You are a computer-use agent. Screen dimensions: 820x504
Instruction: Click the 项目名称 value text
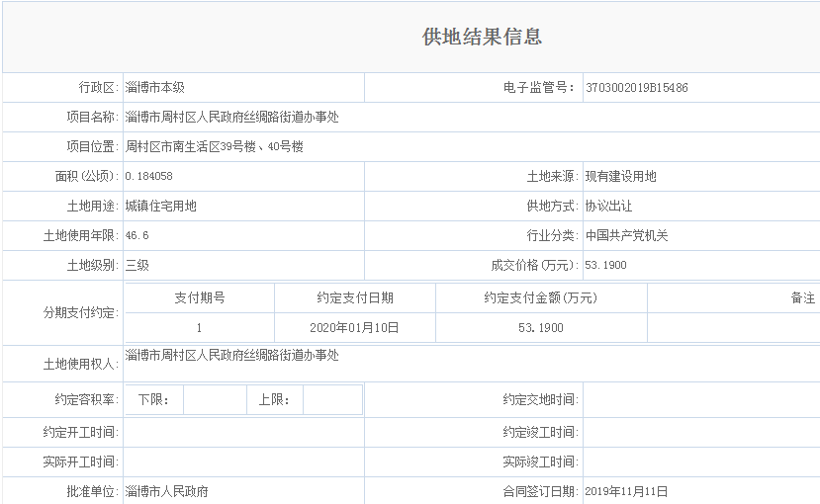[x=231, y=118]
